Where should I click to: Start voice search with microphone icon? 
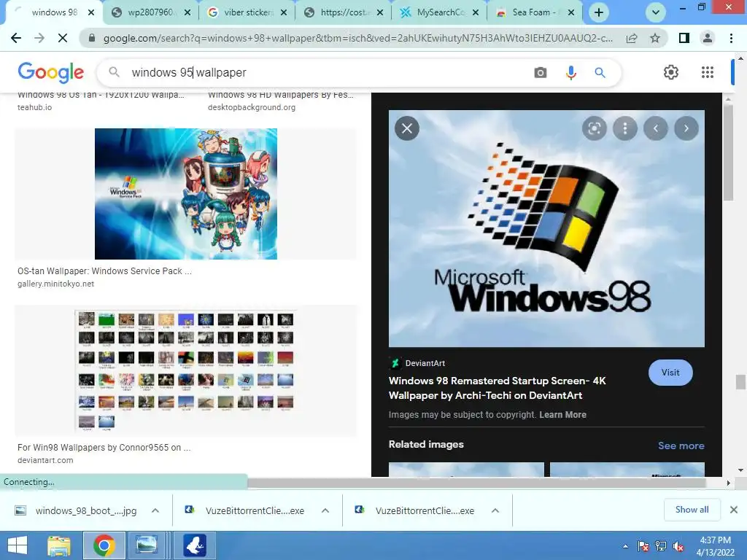(570, 72)
